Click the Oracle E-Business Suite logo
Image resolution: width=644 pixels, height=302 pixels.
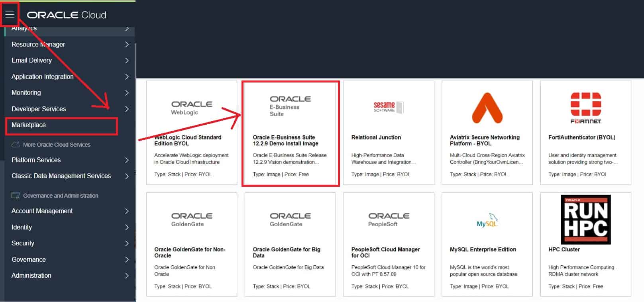tap(290, 106)
